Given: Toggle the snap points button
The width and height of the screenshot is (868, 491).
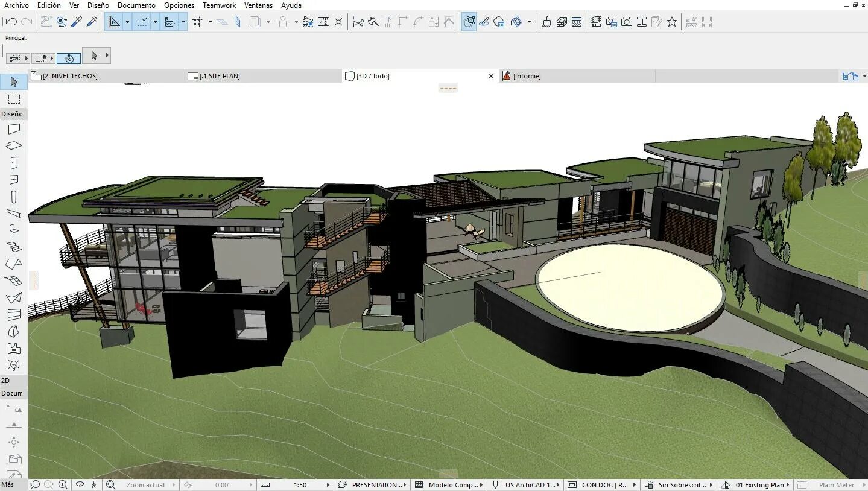Looking at the screenshot, I should pos(142,22).
